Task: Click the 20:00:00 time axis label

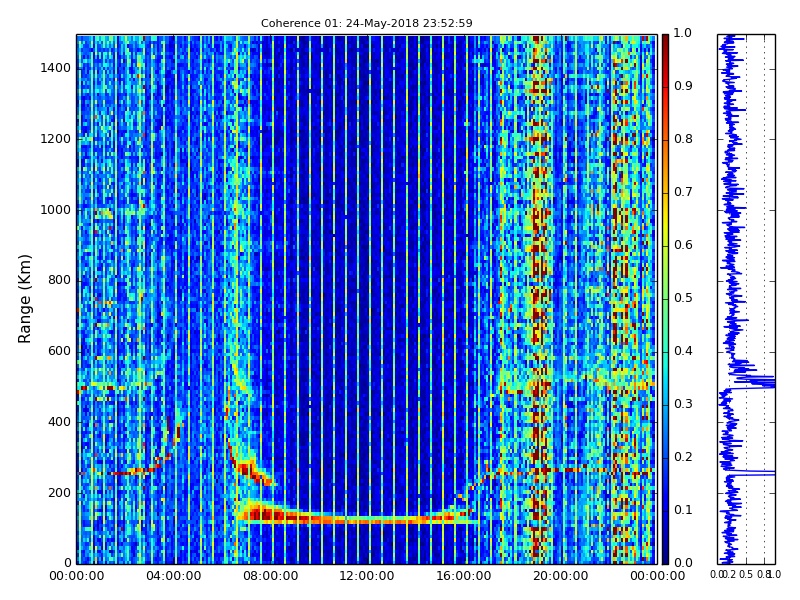Action: 561,576
